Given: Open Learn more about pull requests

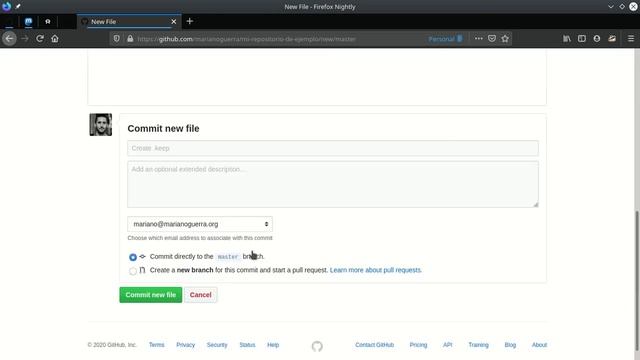Looking at the screenshot, I should click(376, 270).
